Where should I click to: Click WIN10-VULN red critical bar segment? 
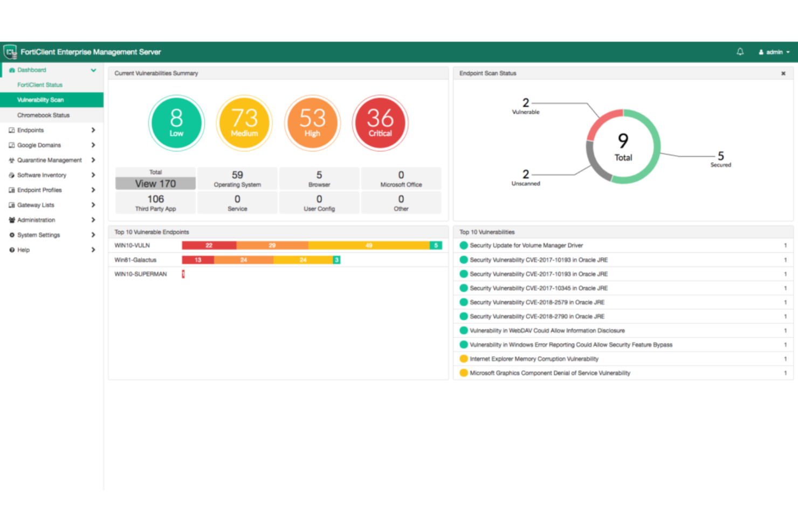tap(209, 245)
